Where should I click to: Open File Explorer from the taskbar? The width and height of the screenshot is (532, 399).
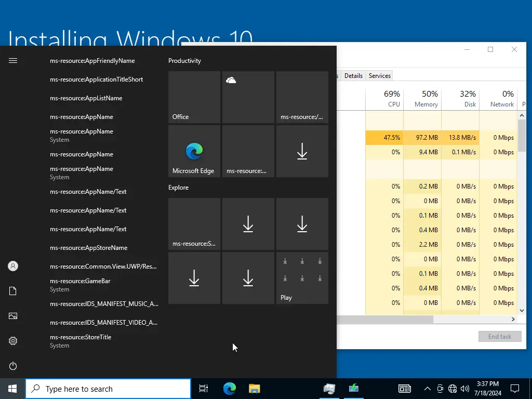(x=254, y=389)
